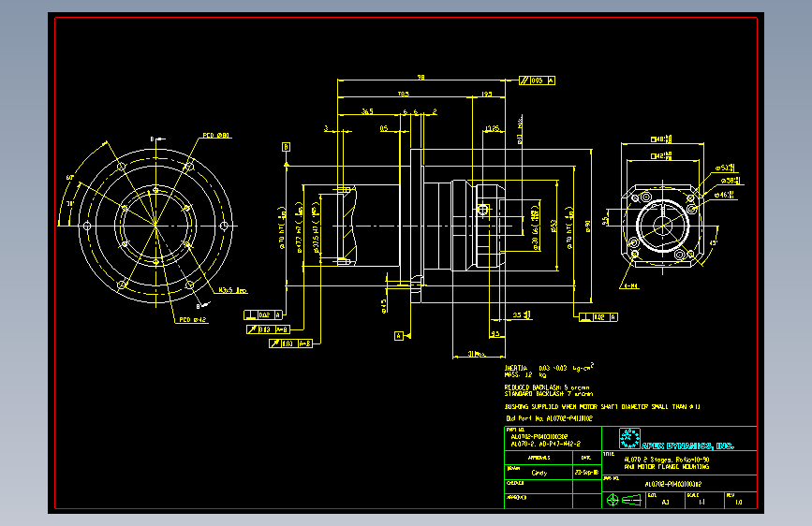Click the 'BUSHING SUPPLIED' note line

(603, 407)
